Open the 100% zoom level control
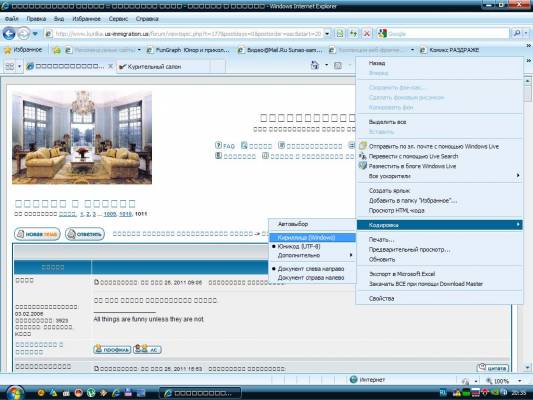533x400 pixels. click(x=503, y=381)
